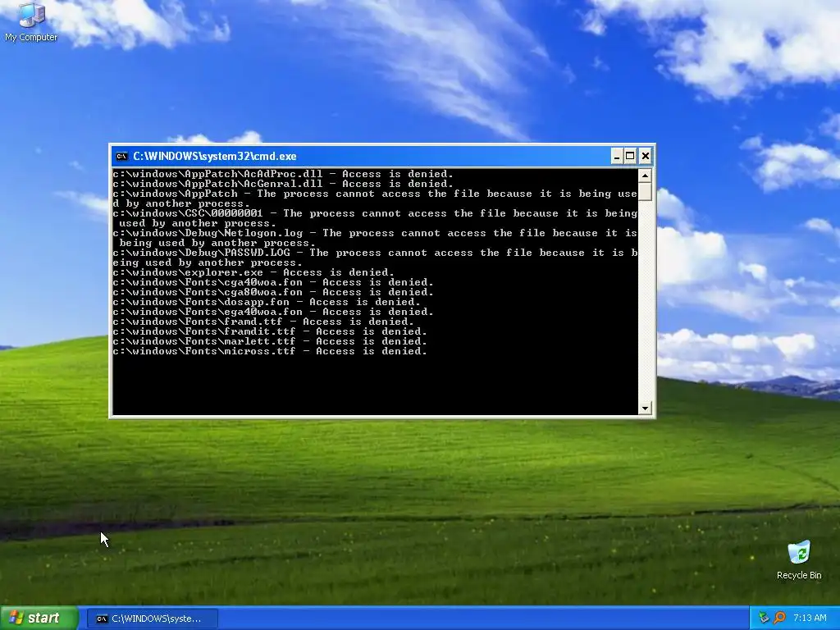Open the My Computer desktop icon
Image resolution: width=840 pixels, height=630 pixels.
pyautogui.click(x=31, y=22)
